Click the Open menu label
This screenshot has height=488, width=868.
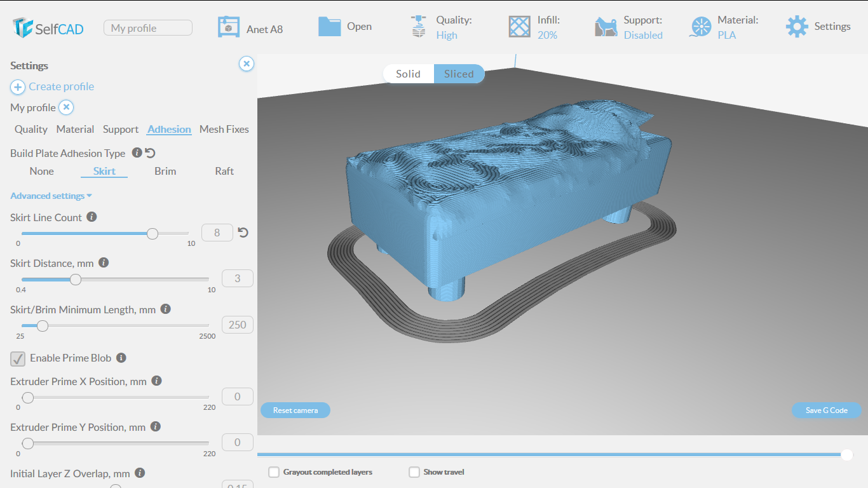pos(359,27)
